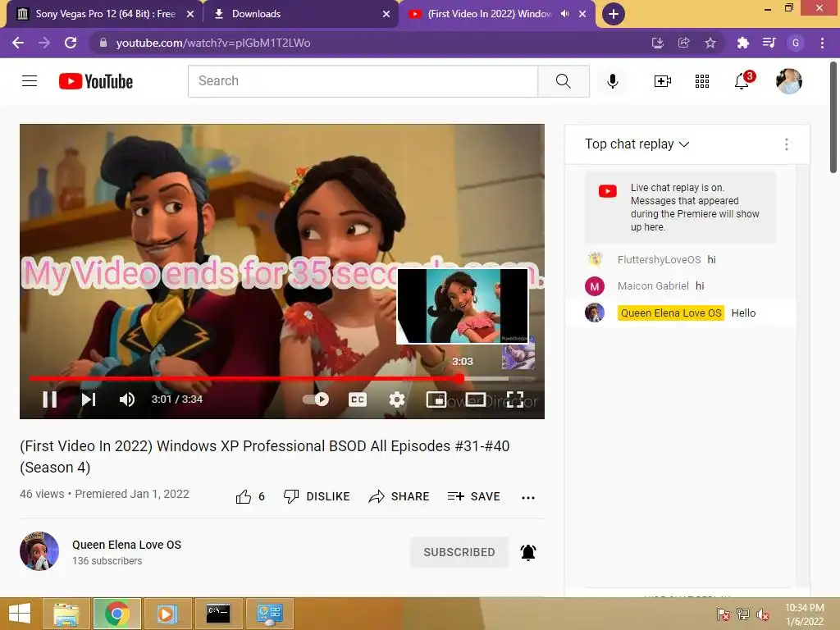
Task: Switch to the Downloads tab
Action: (x=300, y=14)
